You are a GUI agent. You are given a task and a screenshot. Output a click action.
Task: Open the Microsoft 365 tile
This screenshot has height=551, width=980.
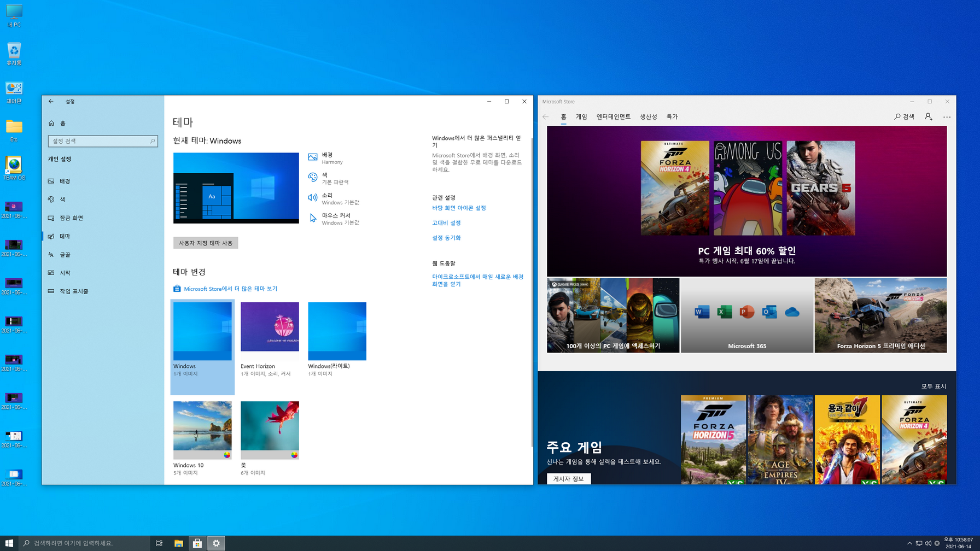point(747,315)
